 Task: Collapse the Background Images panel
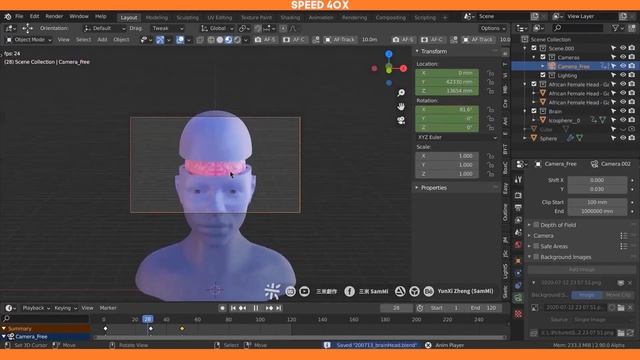(x=529, y=257)
